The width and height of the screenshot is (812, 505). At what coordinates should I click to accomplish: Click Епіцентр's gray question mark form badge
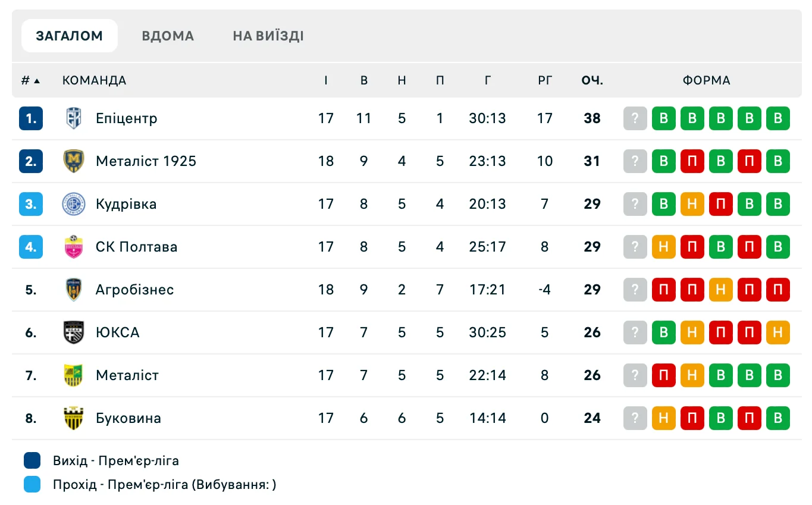[635, 118]
